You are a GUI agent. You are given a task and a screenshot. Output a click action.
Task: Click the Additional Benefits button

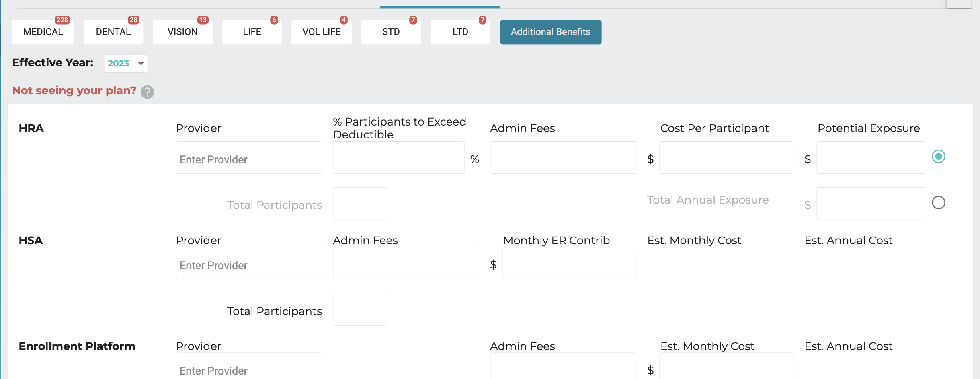tap(551, 32)
